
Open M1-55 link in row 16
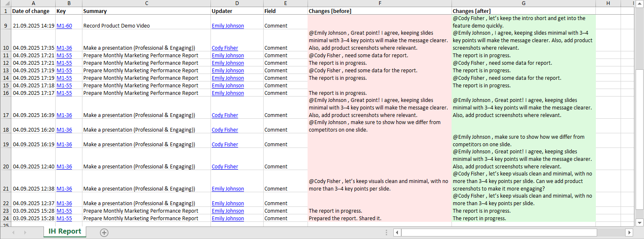64,93
